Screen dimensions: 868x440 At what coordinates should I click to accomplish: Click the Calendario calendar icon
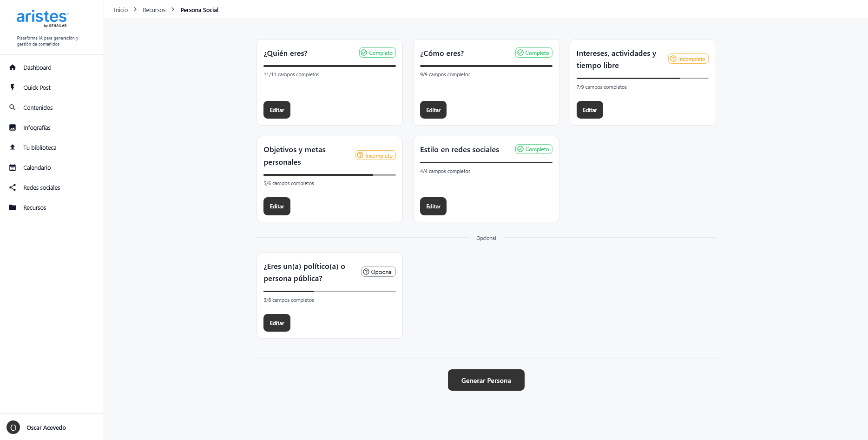(13, 167)
